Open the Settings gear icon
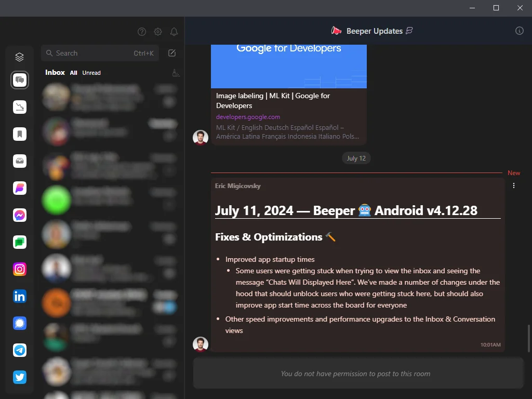Image resolution: width=532 pixels, height=399 pixels. [158, 32]
